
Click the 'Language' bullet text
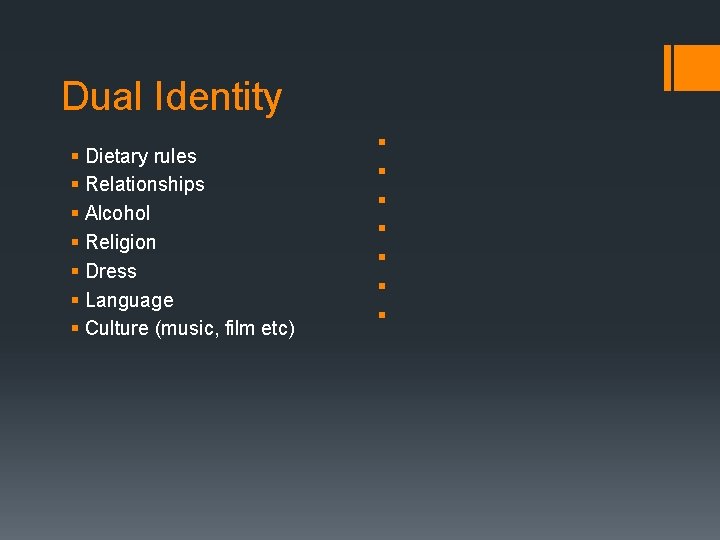129,300
